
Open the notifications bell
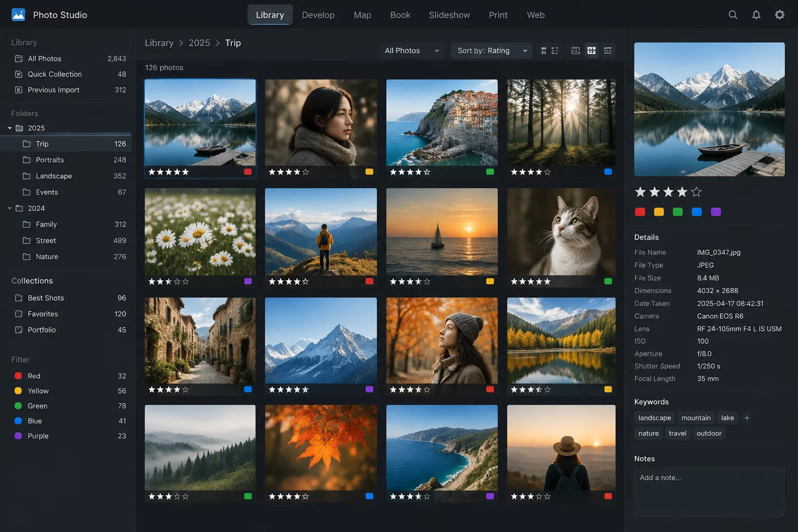tap(756, 15)
